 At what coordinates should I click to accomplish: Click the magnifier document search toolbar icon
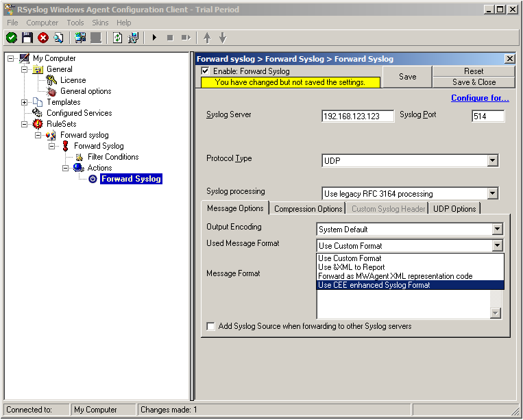(59, 38)
